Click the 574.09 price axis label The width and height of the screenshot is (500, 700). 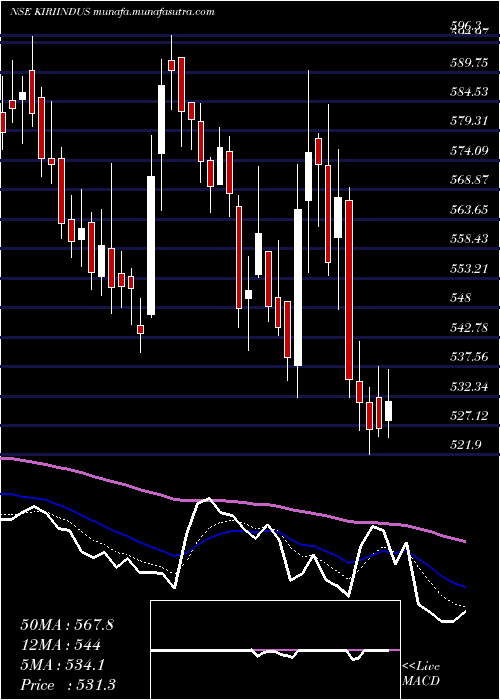(x=468, y=151)
